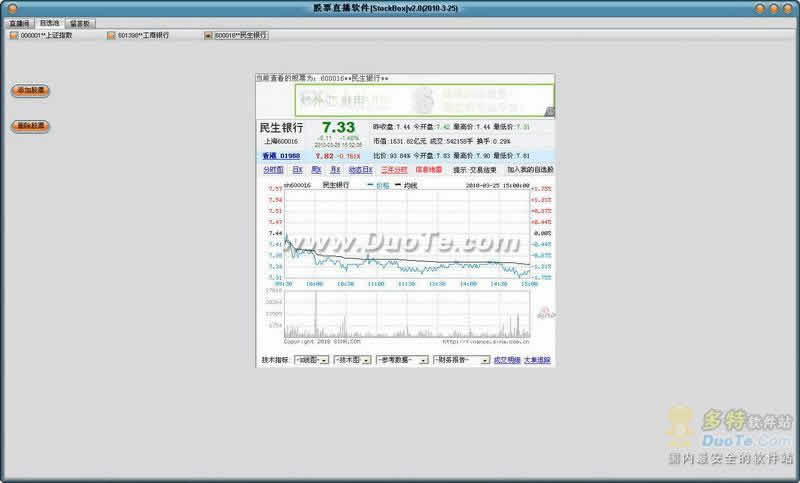Screen dimensions: 800x483
Task: Click the 分时图 chart link
Action: tap(273, 170)
